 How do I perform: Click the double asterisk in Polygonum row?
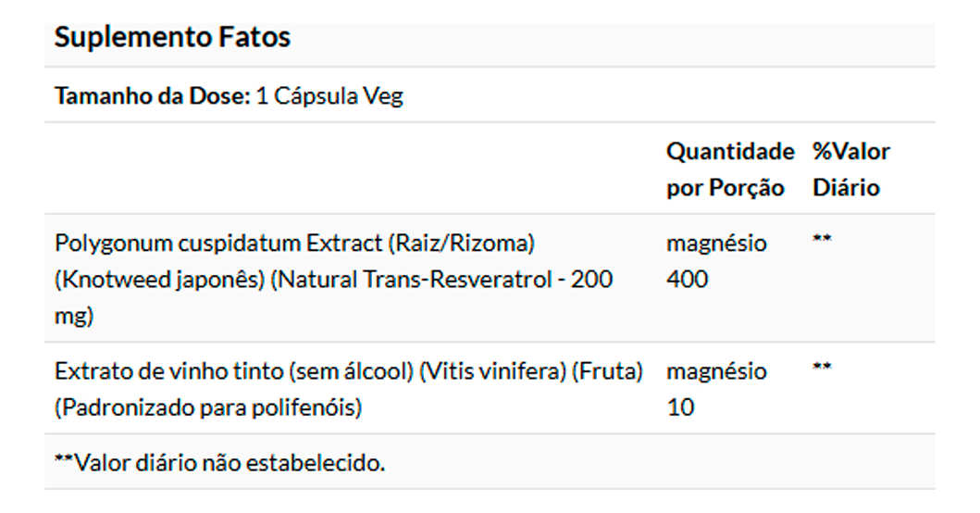[822, 241]
